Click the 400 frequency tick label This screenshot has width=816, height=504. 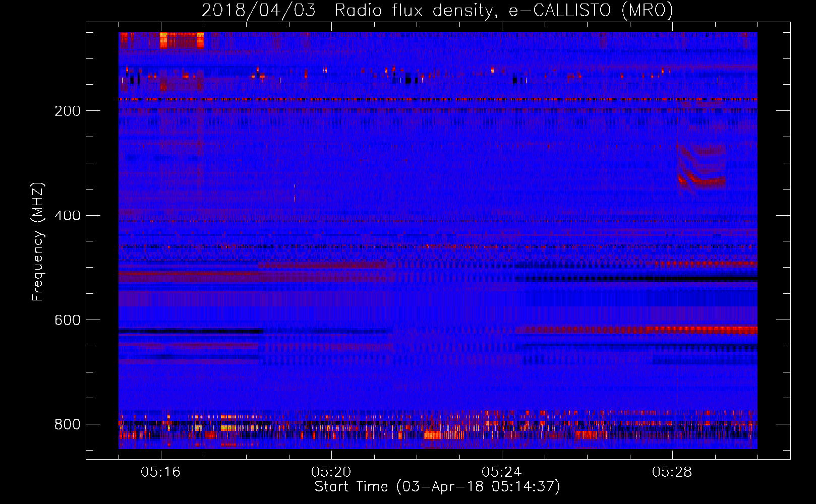[68, 216]
